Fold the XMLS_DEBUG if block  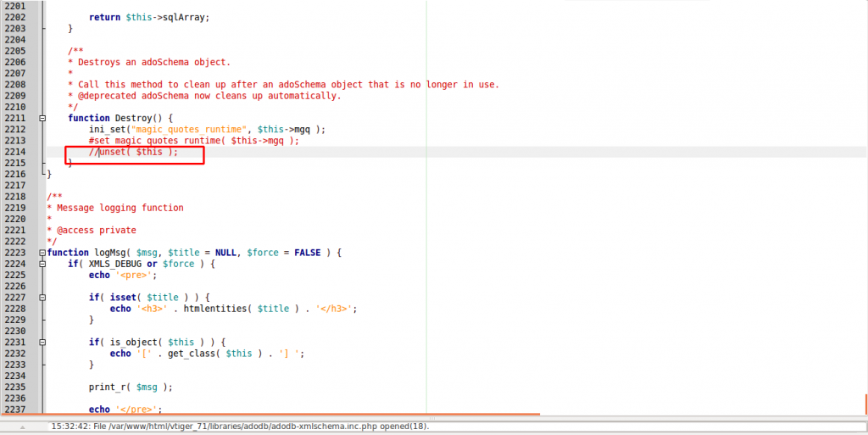[x=42, y=264]
